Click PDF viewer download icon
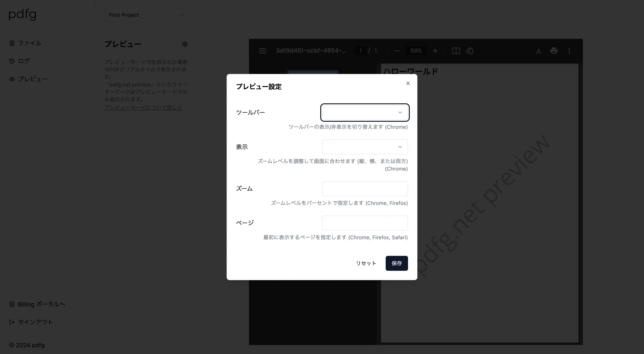Image resolution: width=644 pixels, height=354 pixels. coord(539,51)
